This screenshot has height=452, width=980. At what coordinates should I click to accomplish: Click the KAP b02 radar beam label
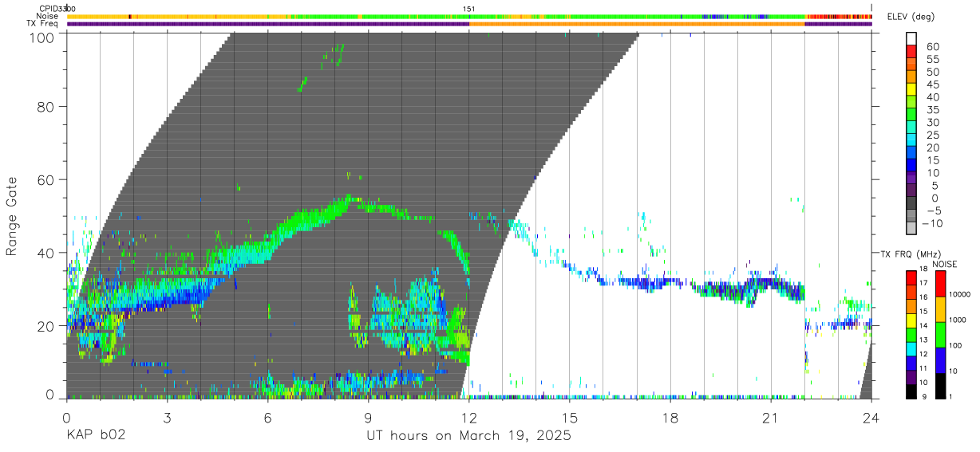[x=95, y=437]
